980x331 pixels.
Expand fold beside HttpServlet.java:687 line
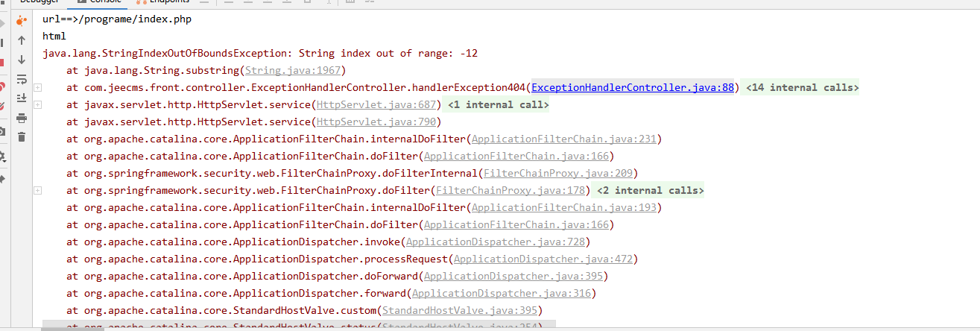point(37,105)
